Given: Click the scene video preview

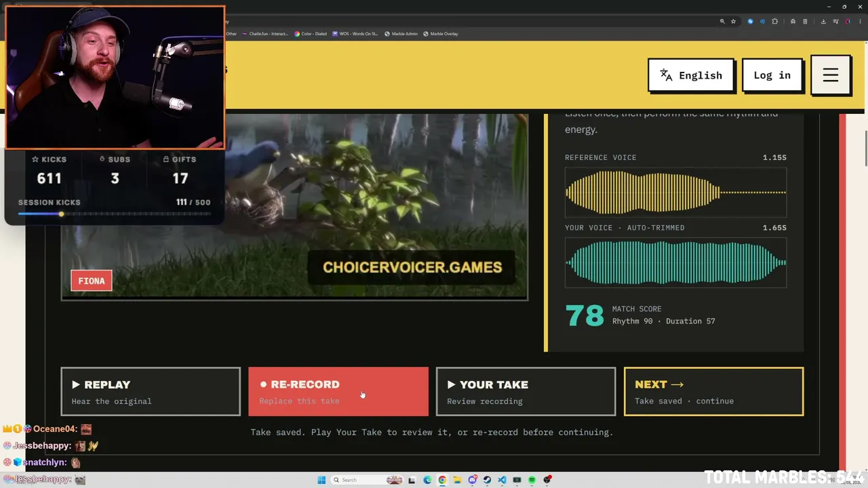Looking at the screenshot, I should coord(294,206).
